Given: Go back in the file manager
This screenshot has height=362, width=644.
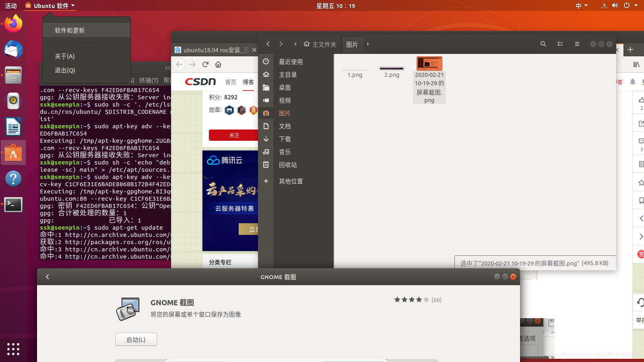Looking at the screenshot, I should point(268,44).
